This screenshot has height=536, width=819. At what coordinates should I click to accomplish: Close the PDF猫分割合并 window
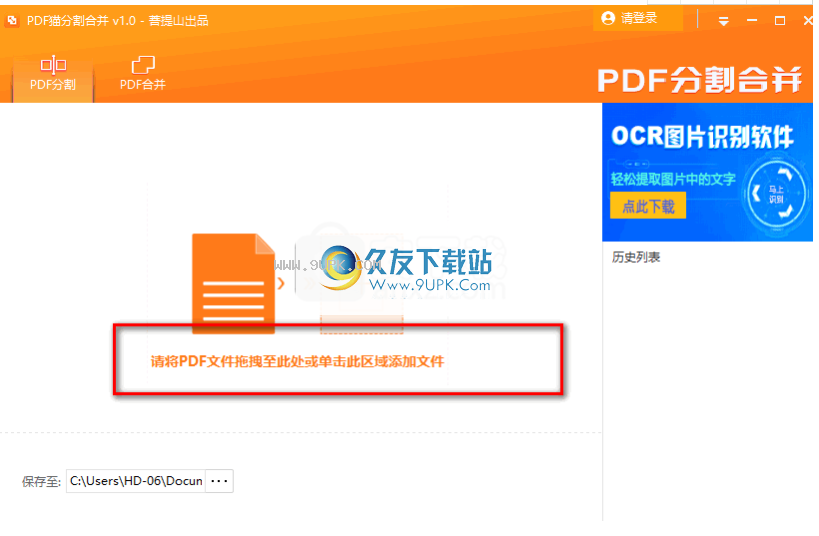click(808, 21)
